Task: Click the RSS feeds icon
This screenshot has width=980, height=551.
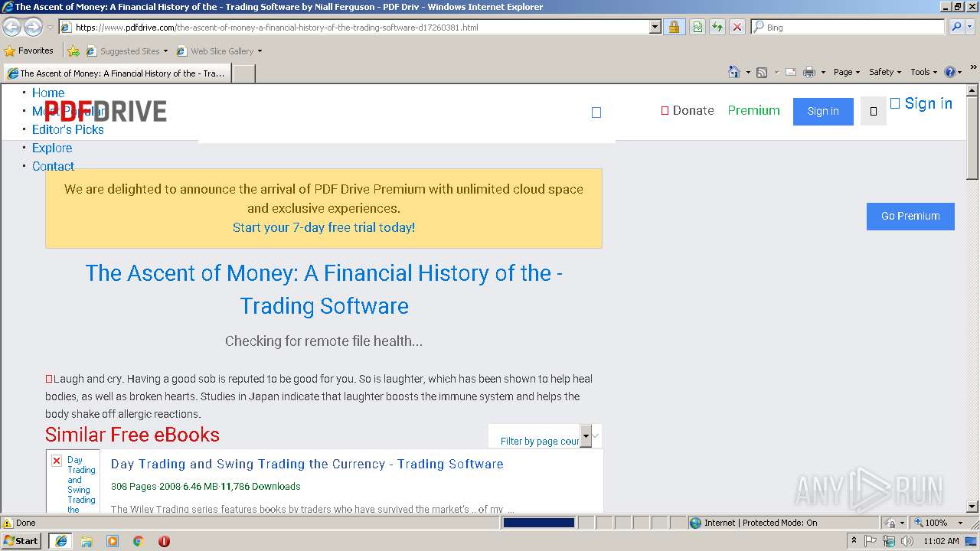Action: (x=762, y=72)
